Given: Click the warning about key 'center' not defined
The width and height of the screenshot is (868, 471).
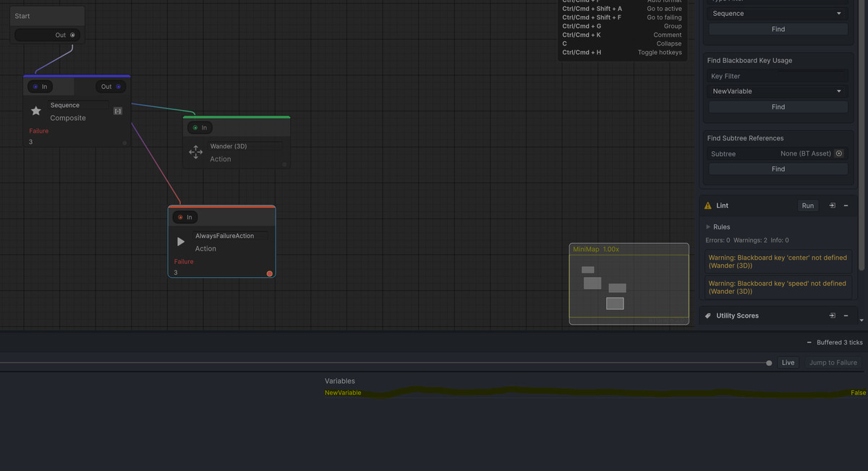Looking at the screenshot, I should (777, 261).
